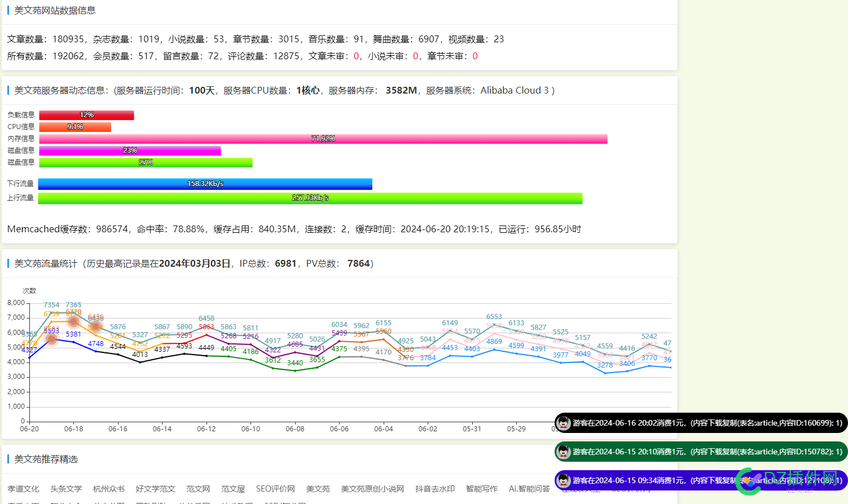Click the PV总数 7864 value

point(358,264)
